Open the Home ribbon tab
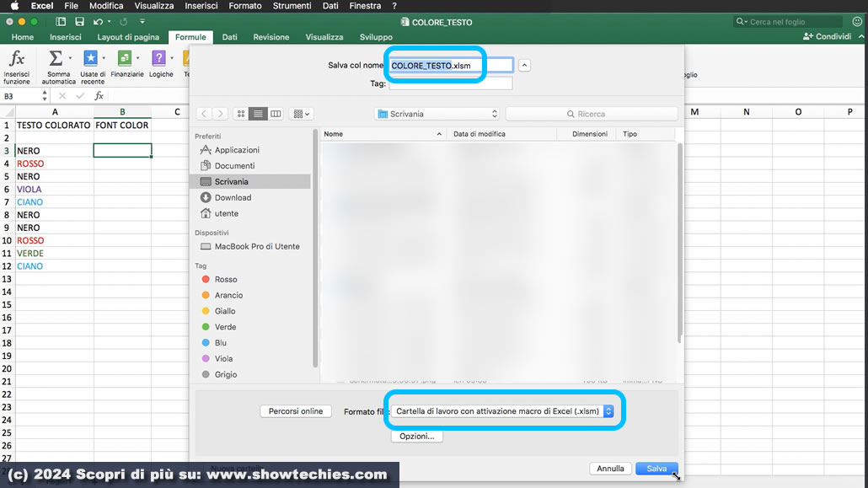This screenshot has height=488, width=868. pos(23,37)
